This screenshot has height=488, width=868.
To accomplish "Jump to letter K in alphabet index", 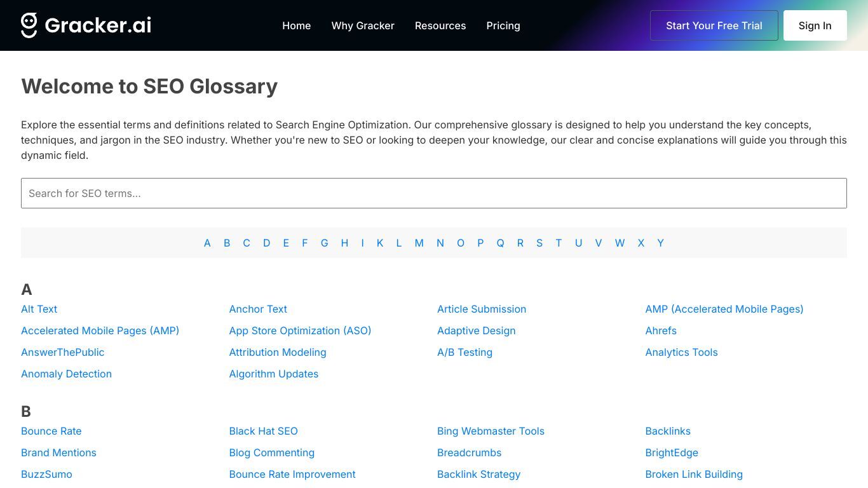I will (x=380, y=243).
